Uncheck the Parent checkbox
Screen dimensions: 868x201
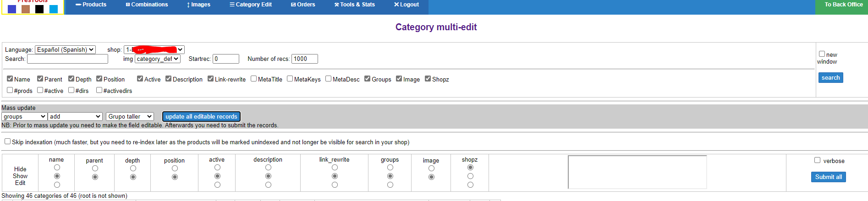tap(40, 79)
